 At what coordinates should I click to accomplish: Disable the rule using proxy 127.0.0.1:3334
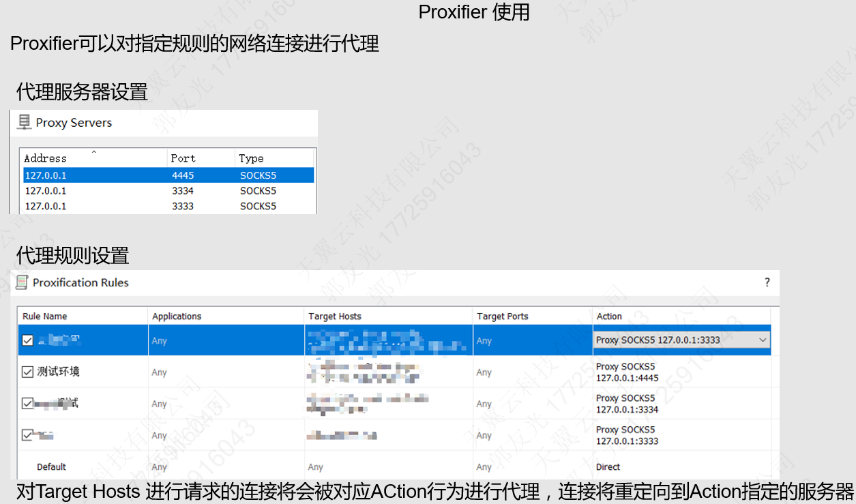26,403
